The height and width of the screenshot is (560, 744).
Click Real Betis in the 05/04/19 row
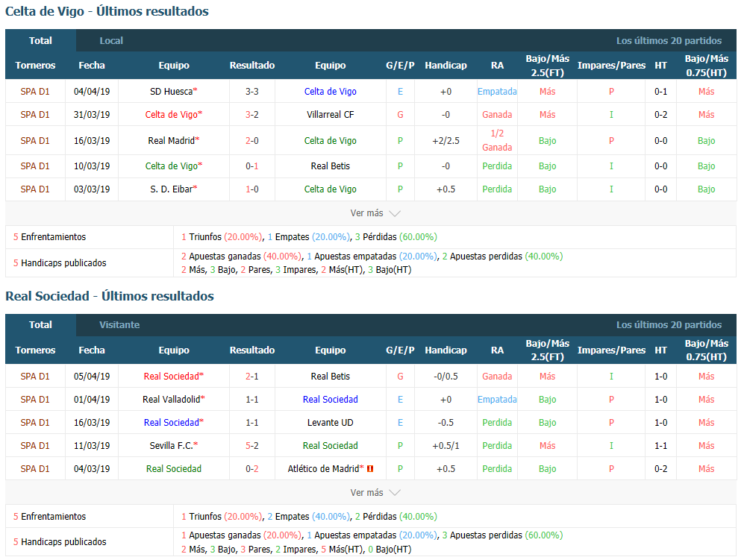click(331, 377)
